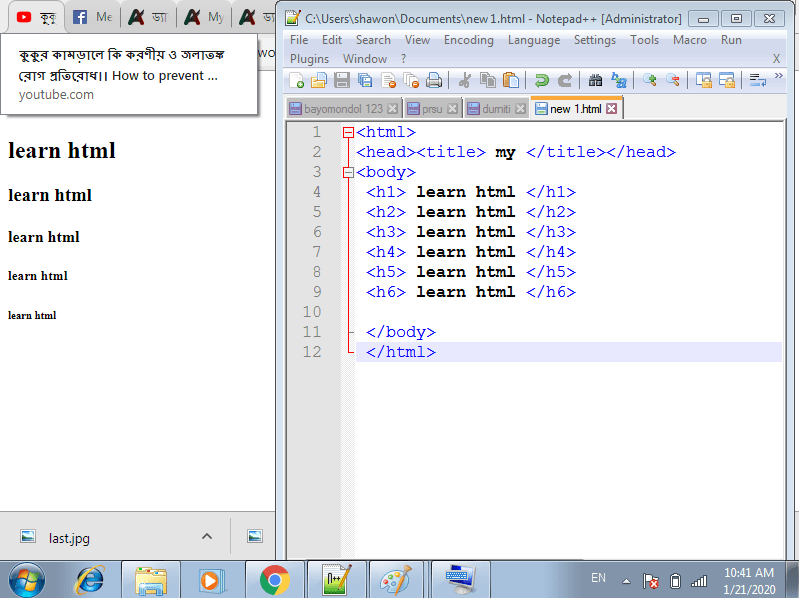The image size is (799, 598).
Task: Click the green Undo arrow icon
Action: 541,81
